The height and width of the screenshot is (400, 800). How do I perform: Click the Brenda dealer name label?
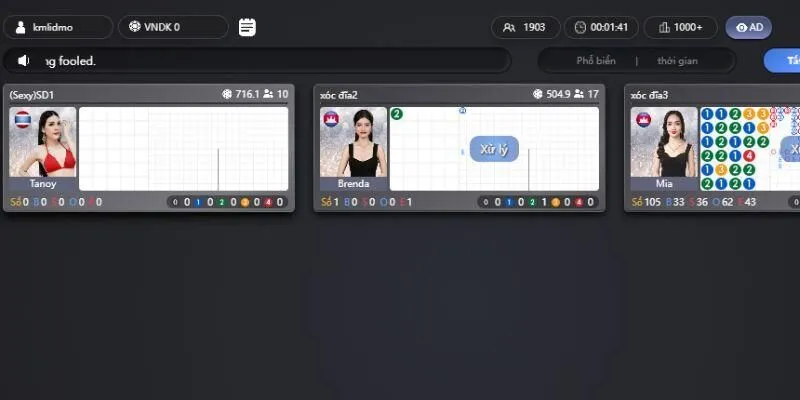point(354,184)
